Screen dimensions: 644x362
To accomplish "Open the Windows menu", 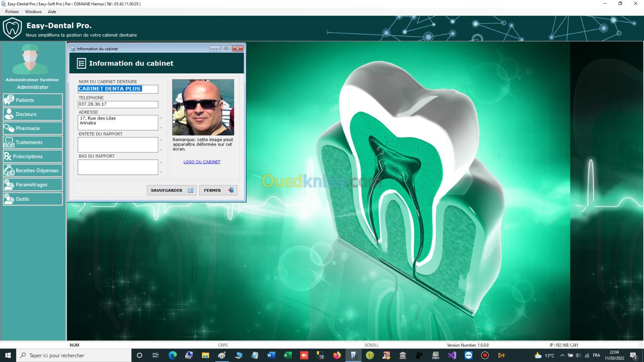I will (33, 12).
